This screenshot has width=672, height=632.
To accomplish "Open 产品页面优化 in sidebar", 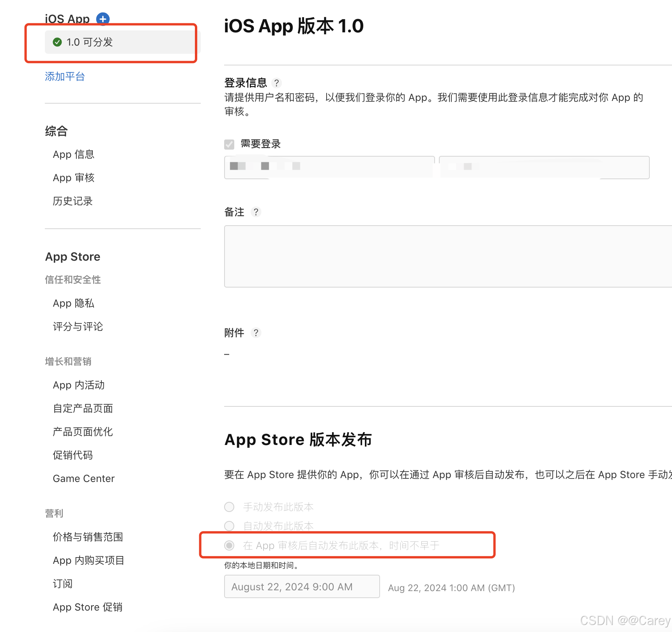I will tap(83, 432).
